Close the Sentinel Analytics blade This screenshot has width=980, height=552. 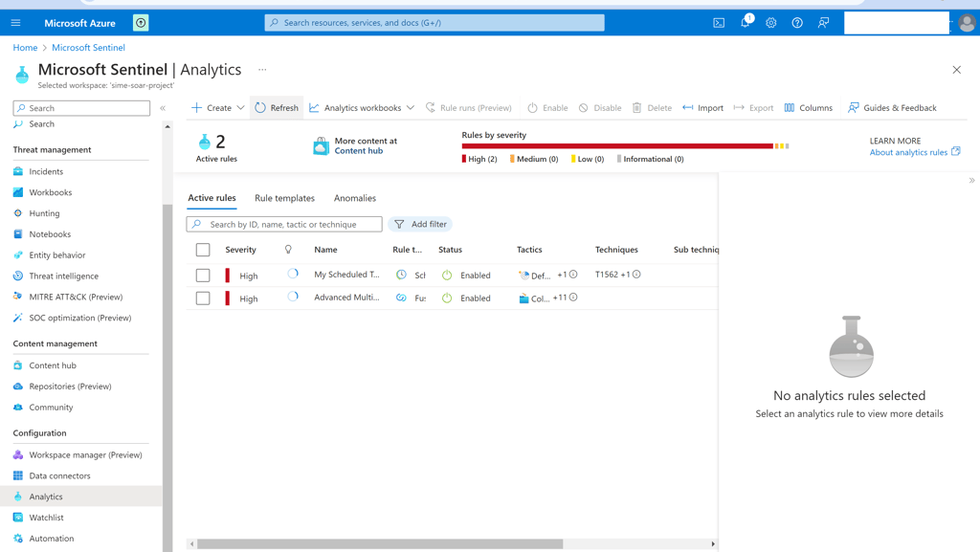(x=956, y=70)
